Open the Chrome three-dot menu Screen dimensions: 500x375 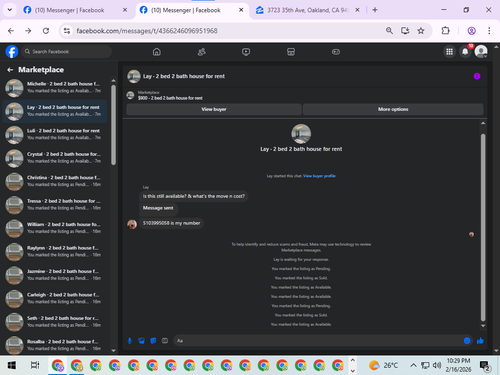[489, 31]
